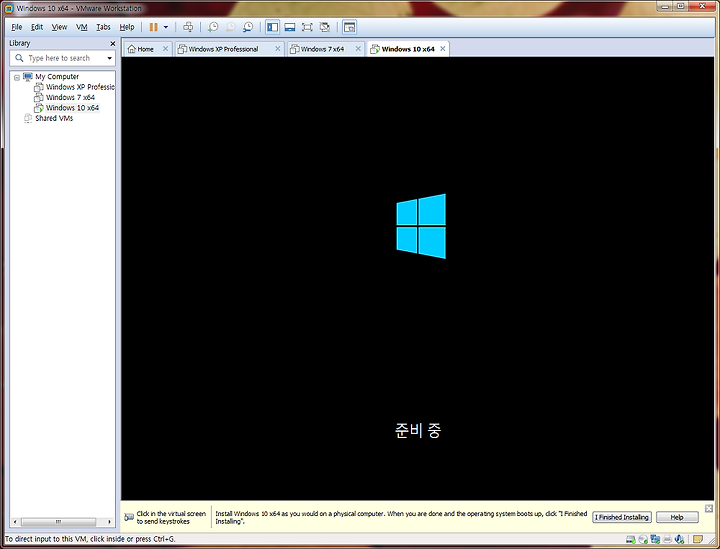720x549 pixels.
Task: Close the Windows XP Professional tab
Action: click(278, 48)
